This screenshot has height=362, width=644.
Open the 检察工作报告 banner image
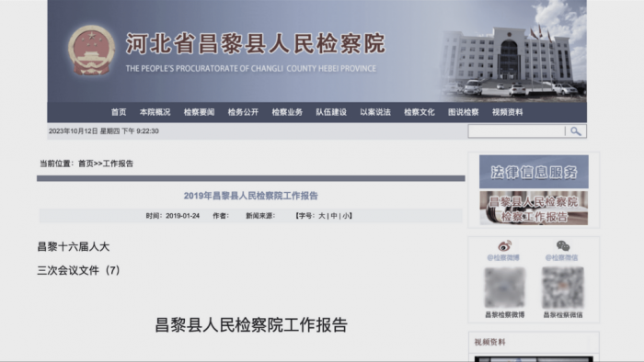click(x=534, y=209)
